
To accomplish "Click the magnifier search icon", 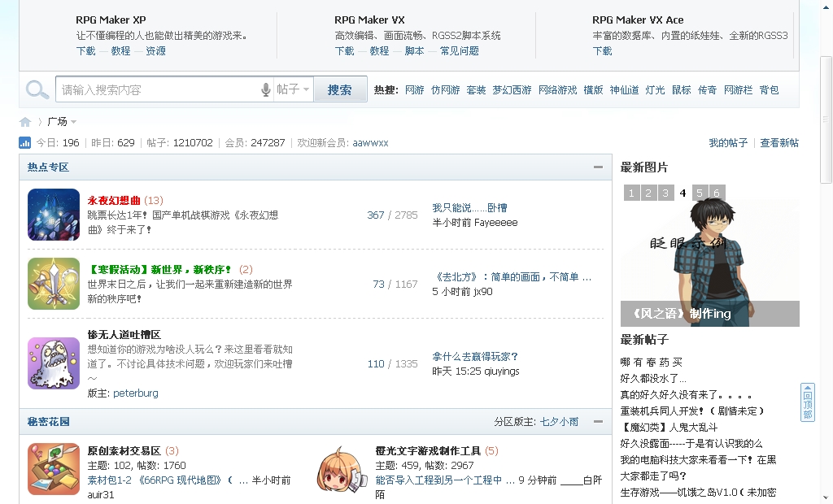I will tap(37, 89).
